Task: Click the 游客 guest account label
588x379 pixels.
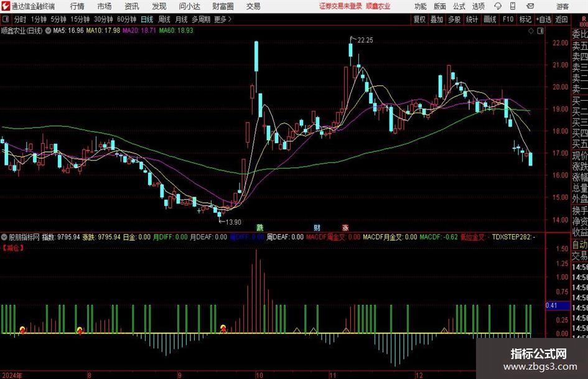Action: coord(562,6)
